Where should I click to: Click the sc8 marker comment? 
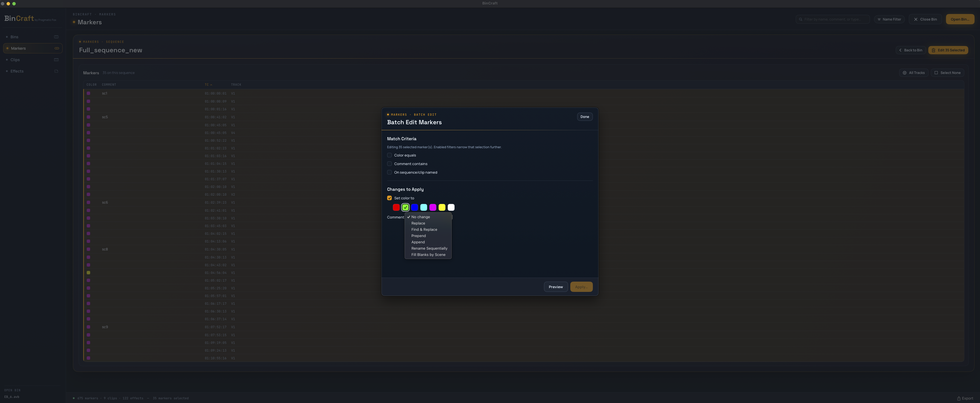point(105,249)
